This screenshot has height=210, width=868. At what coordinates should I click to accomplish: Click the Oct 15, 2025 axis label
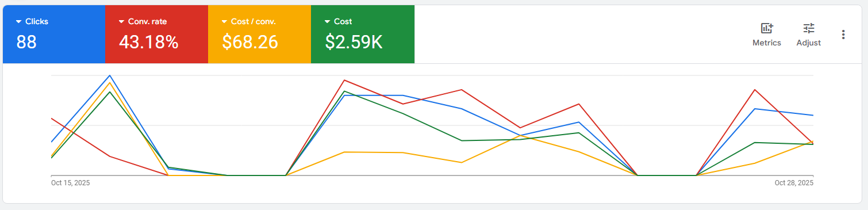[x=70, y=183]
